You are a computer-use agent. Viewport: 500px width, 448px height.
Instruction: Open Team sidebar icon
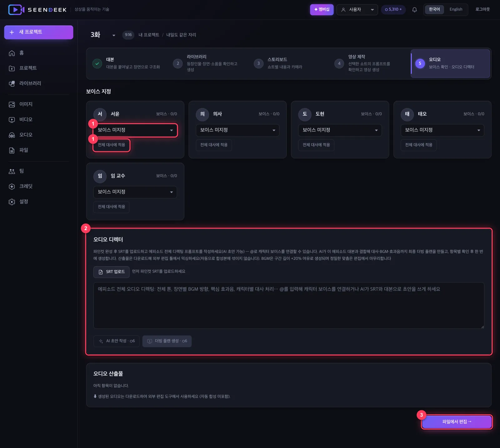[x=12, y=171]
